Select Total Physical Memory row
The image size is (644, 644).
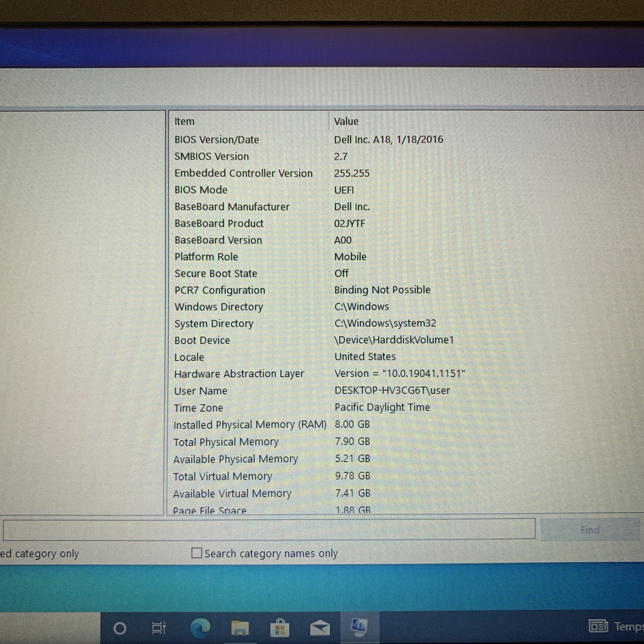[x=406, y=442]
